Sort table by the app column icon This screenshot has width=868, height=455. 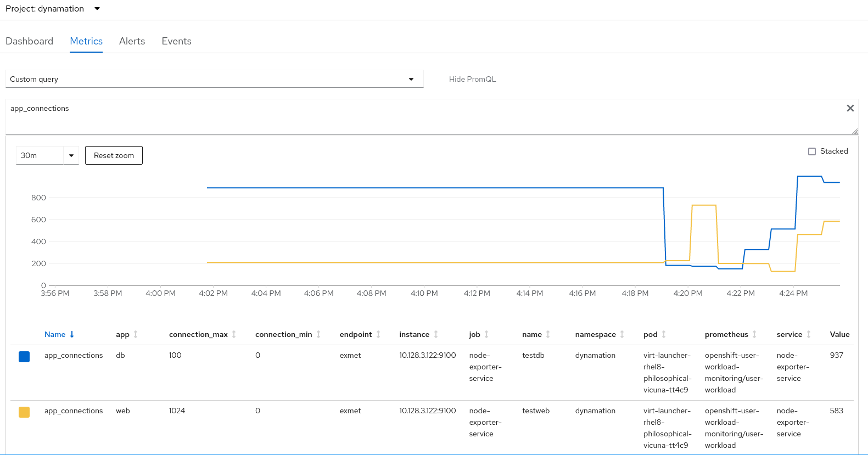[x=136, y=334]
